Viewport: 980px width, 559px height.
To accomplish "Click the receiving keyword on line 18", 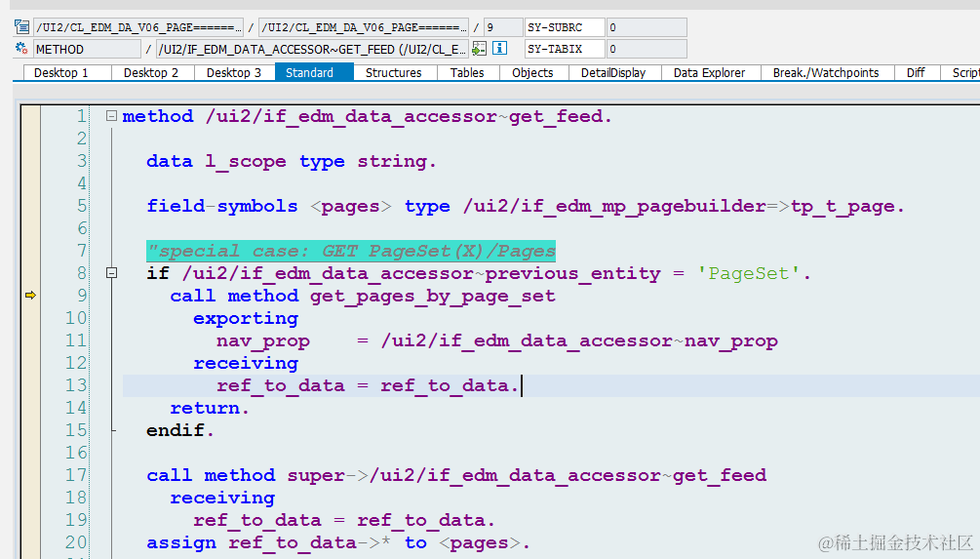I will 222,498.
